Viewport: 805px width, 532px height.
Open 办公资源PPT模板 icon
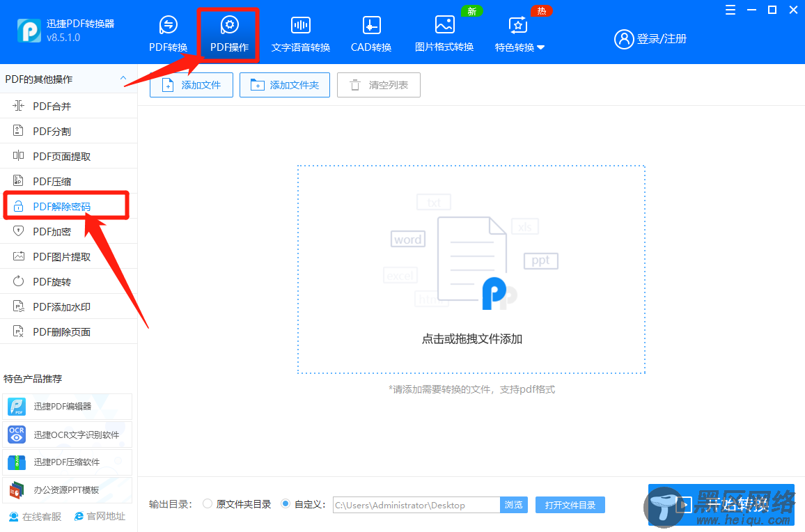[x=17, y=490]
